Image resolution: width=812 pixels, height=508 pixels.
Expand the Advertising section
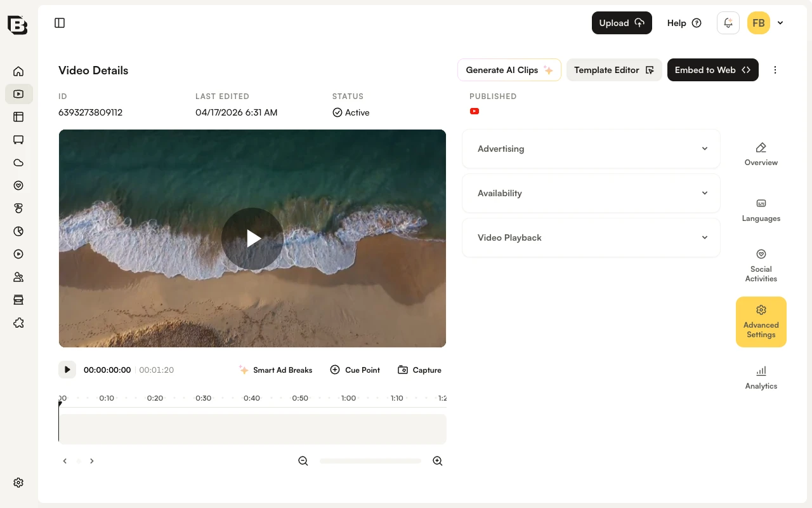(591, 149)
